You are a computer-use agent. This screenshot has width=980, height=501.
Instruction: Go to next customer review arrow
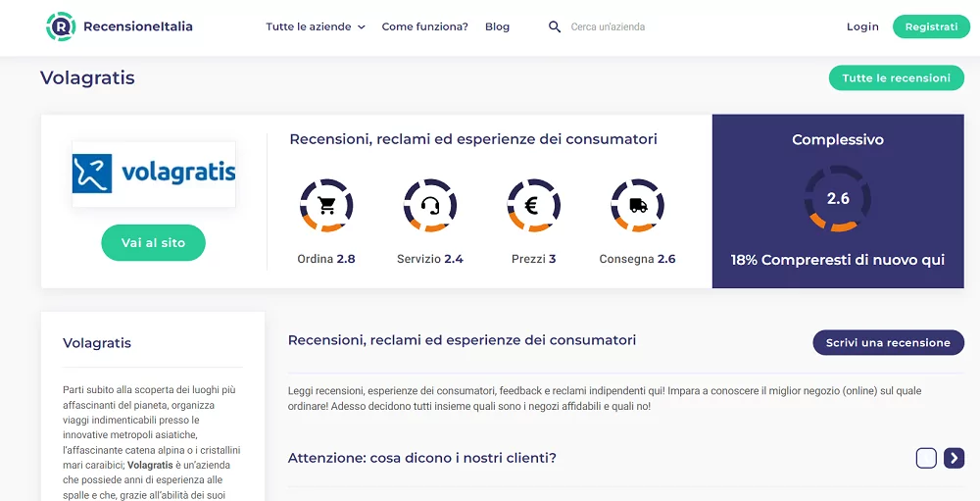[954, 459]
